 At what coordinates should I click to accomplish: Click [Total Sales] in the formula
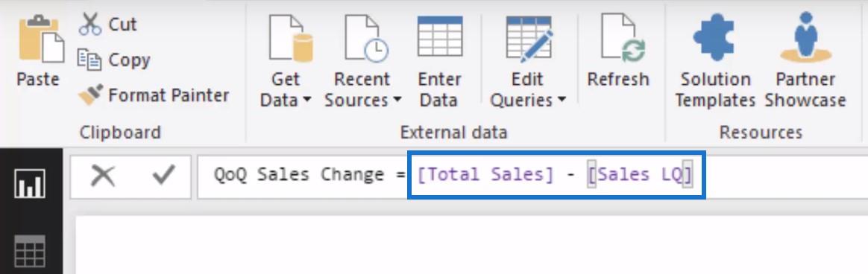click(485, 175)
